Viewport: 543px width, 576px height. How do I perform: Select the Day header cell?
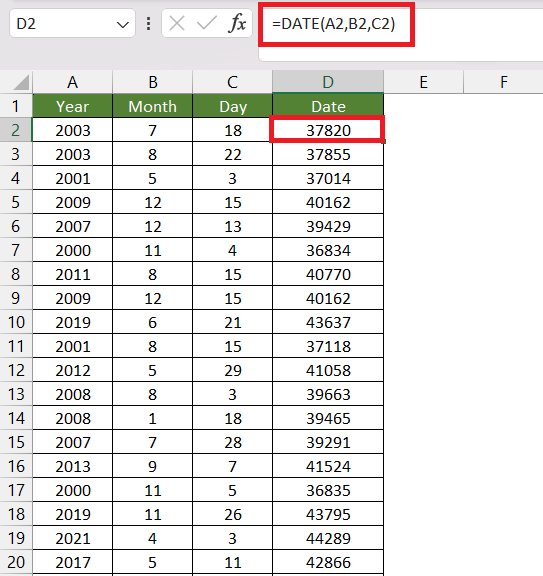(x=233, y=107)
